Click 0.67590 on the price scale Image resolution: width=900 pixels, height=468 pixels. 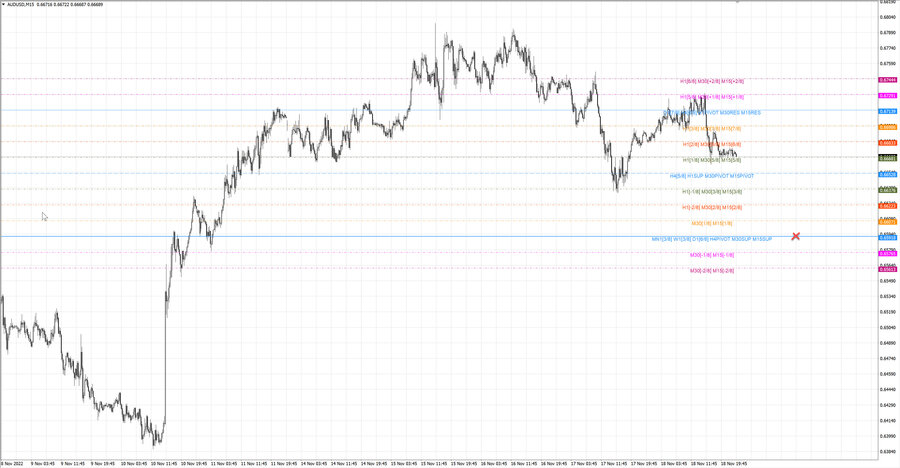(888, 64)
